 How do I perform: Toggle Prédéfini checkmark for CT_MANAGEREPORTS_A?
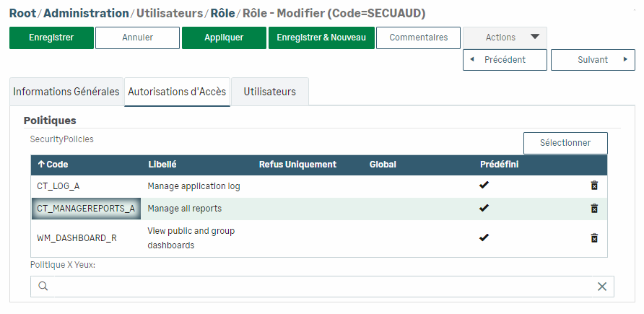click(484, 209)
